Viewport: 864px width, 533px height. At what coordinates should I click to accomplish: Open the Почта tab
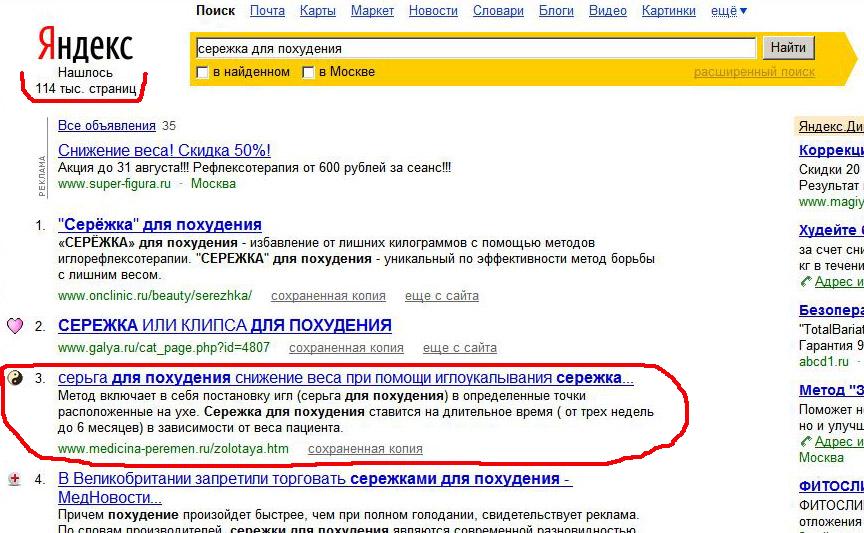[x=267, y=10]
